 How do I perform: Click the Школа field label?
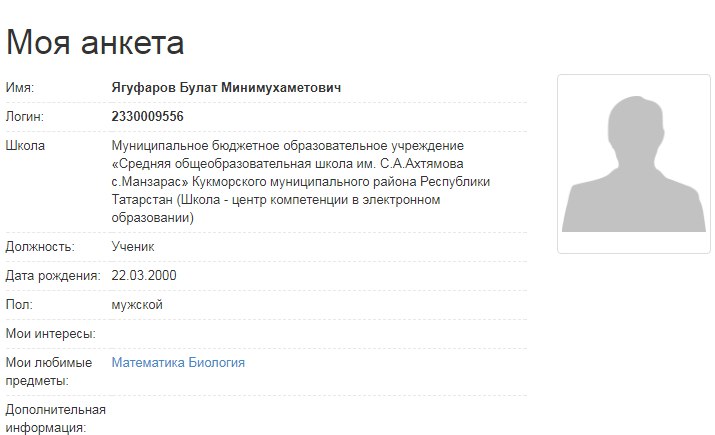pyautogui.click(x=25, y=146)
